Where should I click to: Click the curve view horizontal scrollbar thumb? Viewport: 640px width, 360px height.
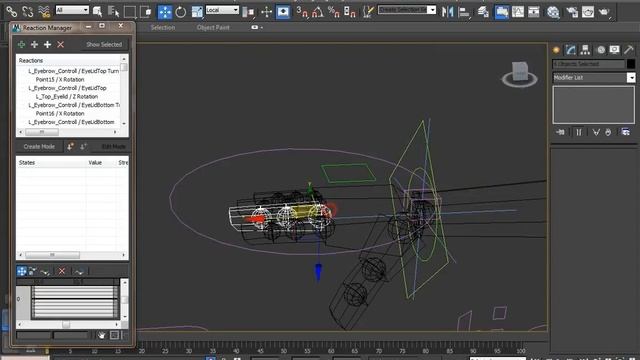pyautogui.click(x=66, y=324)
